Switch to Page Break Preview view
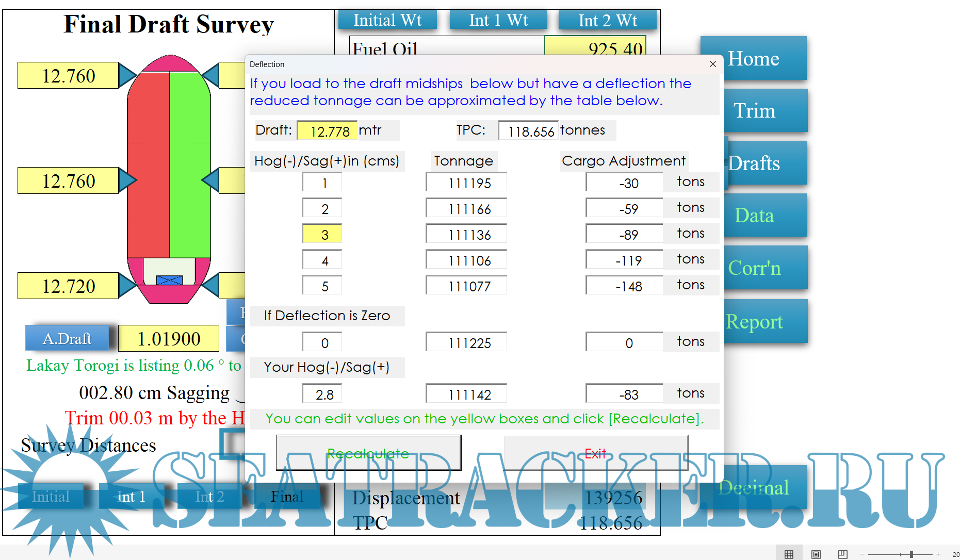 click(x=842, y=554)
